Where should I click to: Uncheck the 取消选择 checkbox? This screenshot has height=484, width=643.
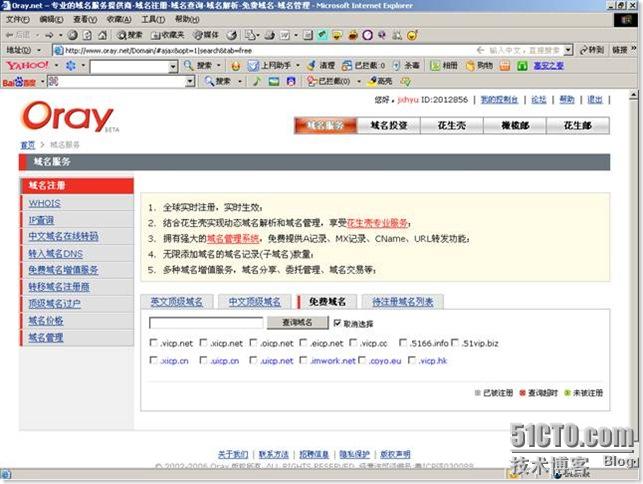coord(337,323)
